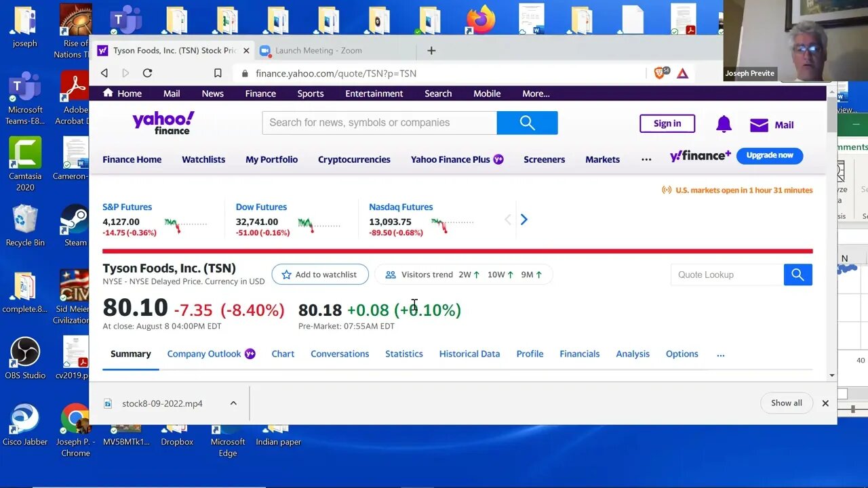Viewport: 868px width, 488px height.
Task: Click the star in Add to watchlist
Action: pos(286,274)
